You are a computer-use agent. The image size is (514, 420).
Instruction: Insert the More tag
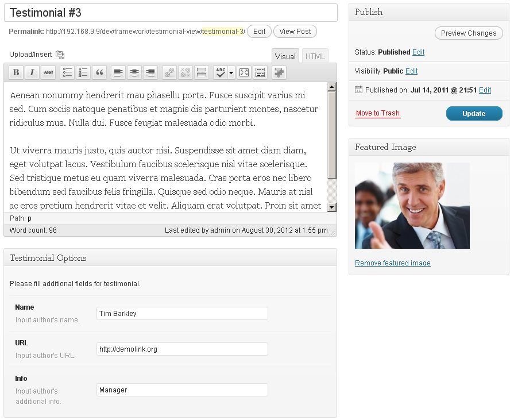[x=202, y=72]
